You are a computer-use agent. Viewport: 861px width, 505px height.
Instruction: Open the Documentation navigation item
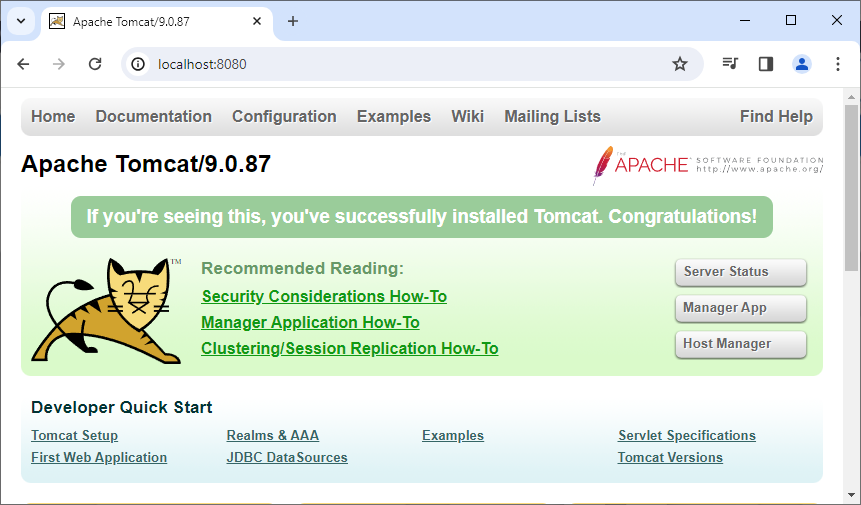[x=154, y=116]
